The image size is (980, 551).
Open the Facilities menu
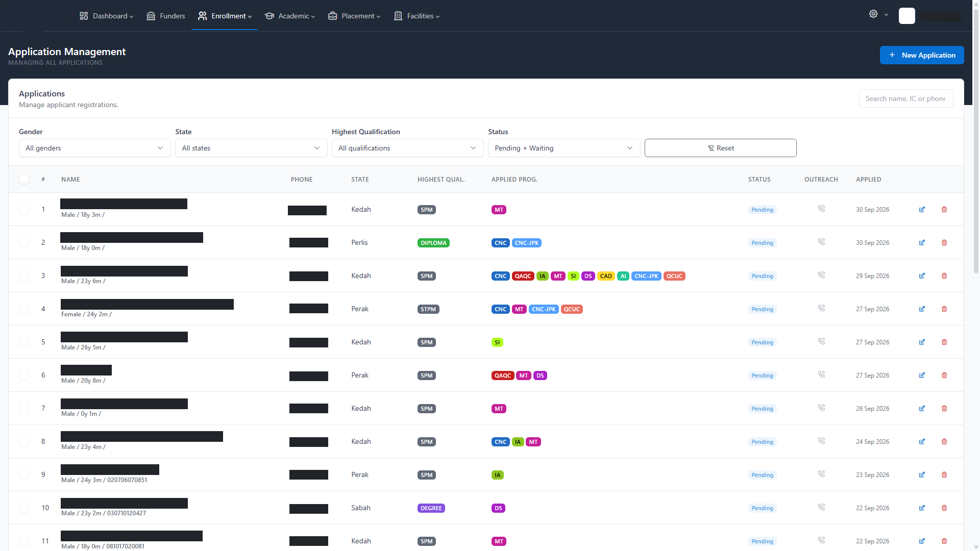(416, 16)
